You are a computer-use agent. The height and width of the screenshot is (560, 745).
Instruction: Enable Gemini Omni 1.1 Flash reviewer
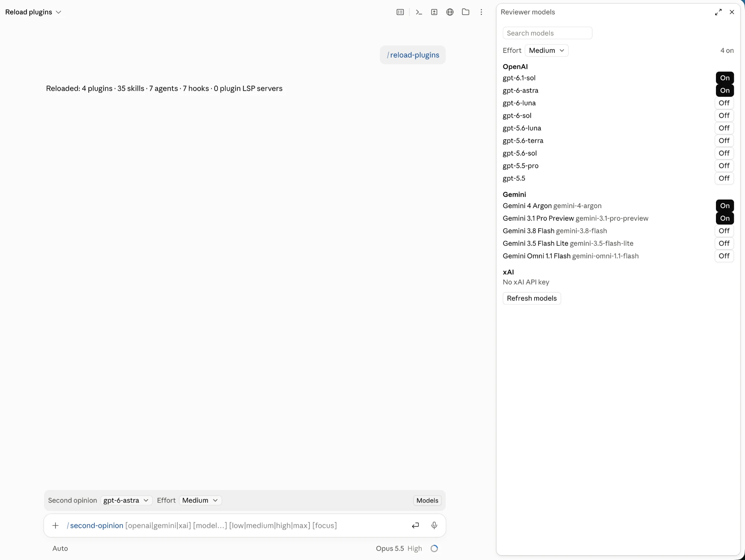[x=724, y=256]
